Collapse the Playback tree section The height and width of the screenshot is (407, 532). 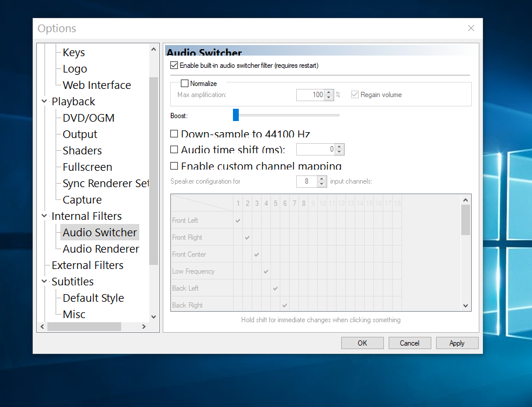44,101
